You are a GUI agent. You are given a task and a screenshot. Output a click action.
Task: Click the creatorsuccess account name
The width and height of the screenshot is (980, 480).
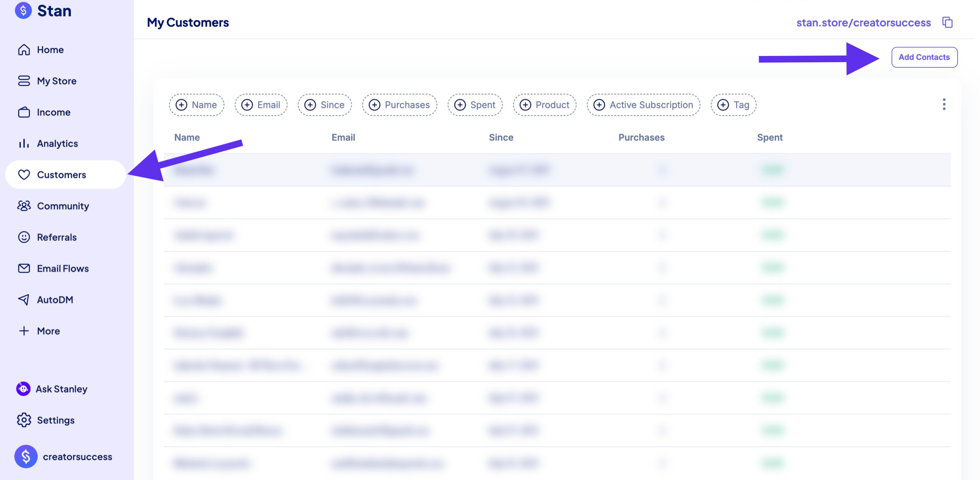click(x=78, y=457)
